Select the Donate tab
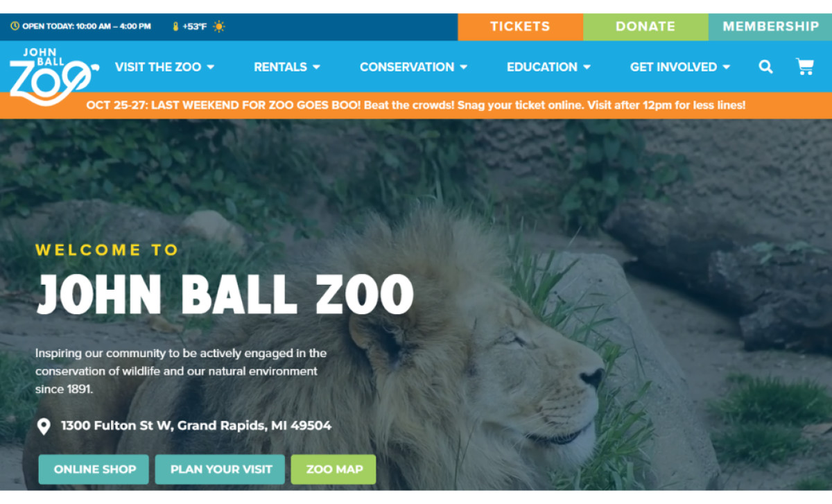The height and width of the screenshot is (504, 832). pos(645,26)
